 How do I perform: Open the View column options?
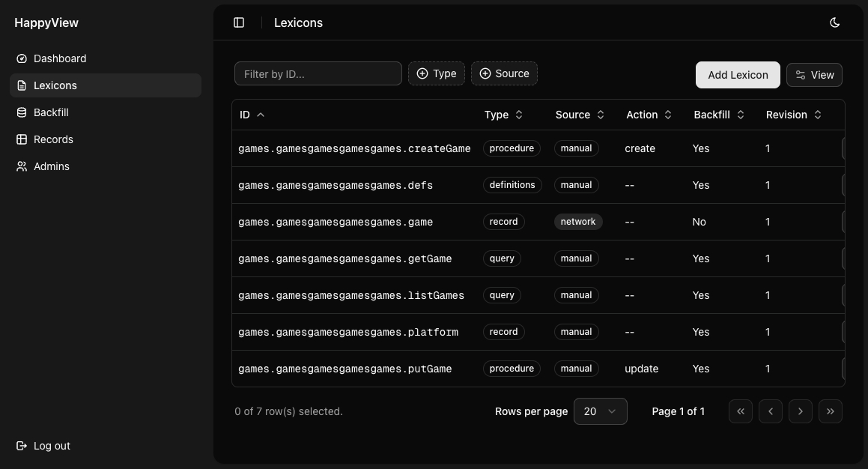814,75
